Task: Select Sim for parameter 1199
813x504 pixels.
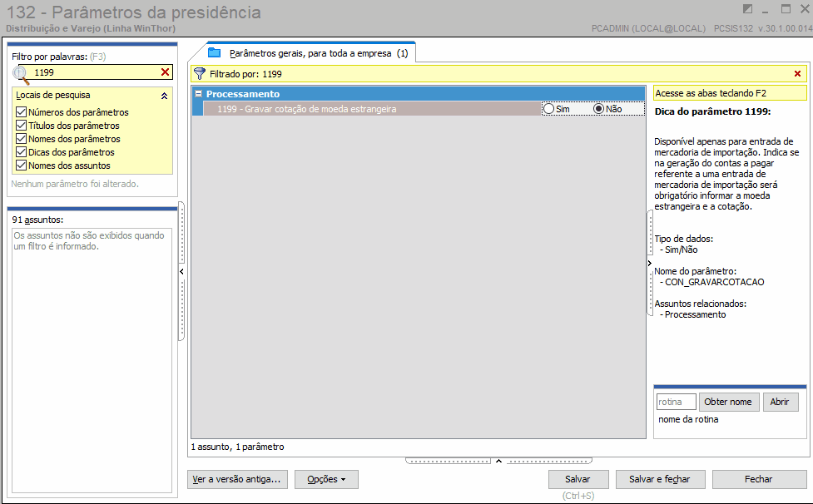Action: (548, 109)
